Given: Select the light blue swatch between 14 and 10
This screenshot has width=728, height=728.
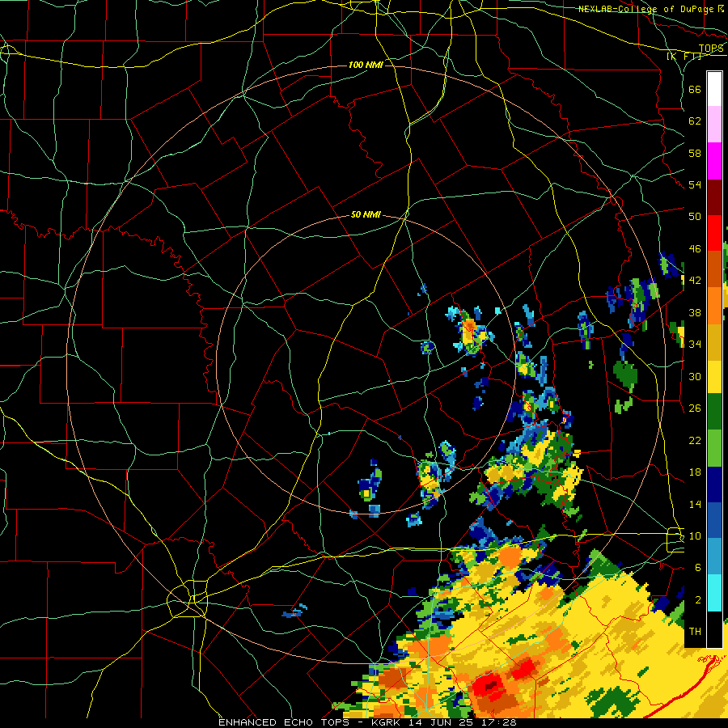Looking at the screenshot, I should tap(714, 557).
